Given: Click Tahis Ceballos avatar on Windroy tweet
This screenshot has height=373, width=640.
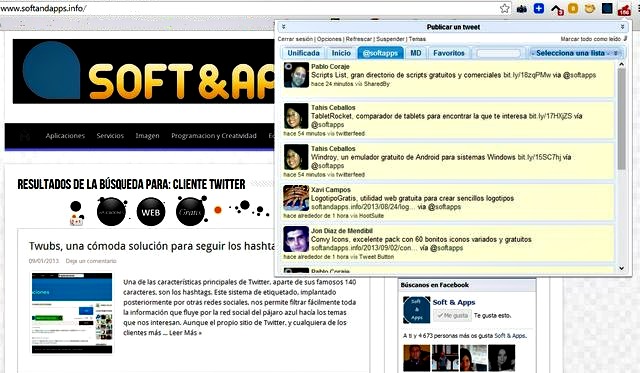Looking at the screenshot, I should (296, 157).
